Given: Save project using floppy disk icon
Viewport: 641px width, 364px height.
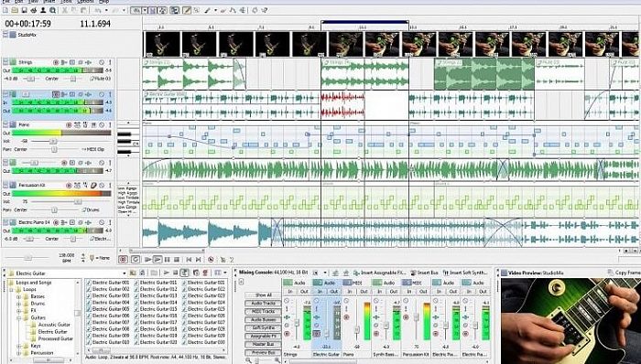Looking at the screenshot, I should [x=24, y=10].
